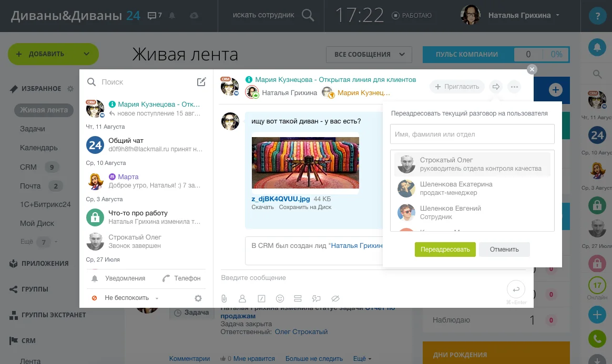Open the three-dots chat options menu
The height and width of the screenshot is (364, 612).
pyautogui.click(x=514, y=87)
